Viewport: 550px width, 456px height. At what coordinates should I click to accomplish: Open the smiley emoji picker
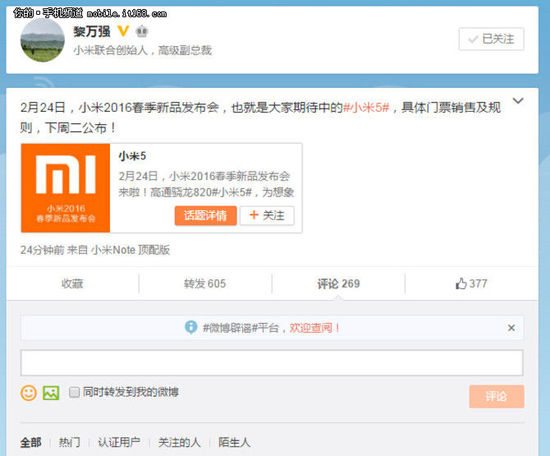(28, 393)
